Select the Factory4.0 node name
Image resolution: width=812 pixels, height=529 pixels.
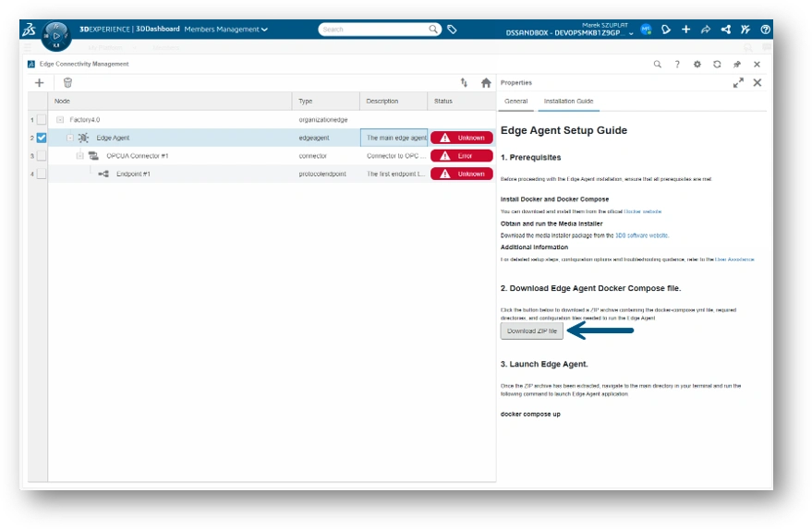(85, 120)
